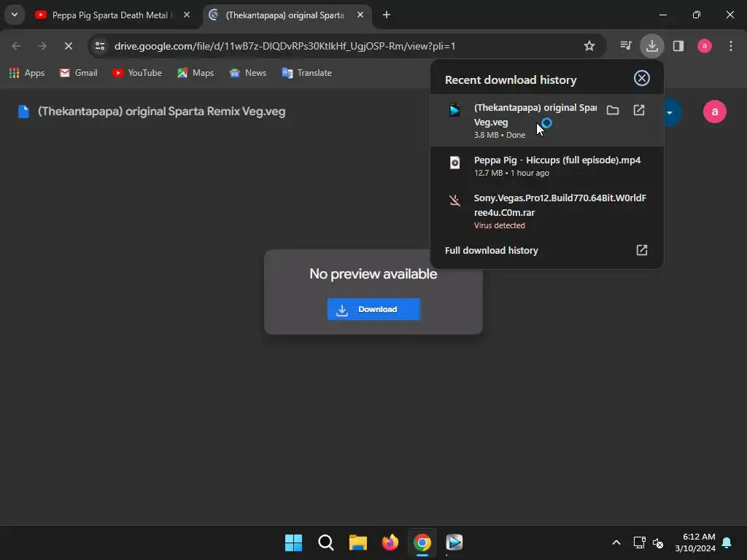Go back to previous page
The image size is (747, 560).
point(16,46)
